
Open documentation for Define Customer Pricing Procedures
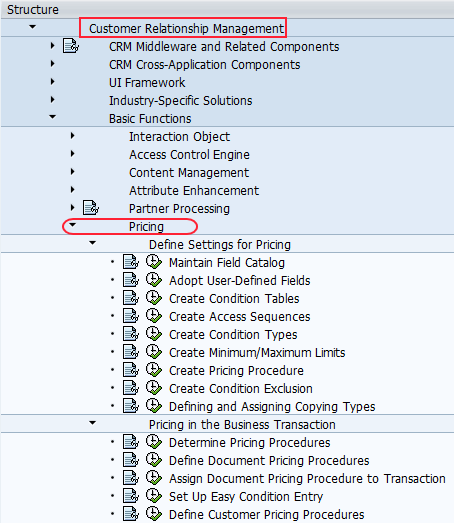[x=131, y=514]
